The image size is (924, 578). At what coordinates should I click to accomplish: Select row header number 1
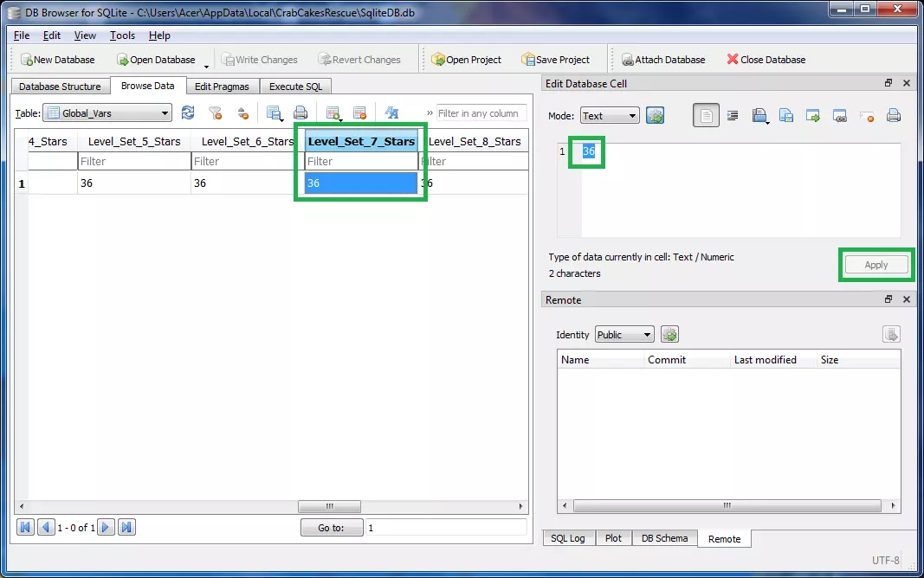22,183
